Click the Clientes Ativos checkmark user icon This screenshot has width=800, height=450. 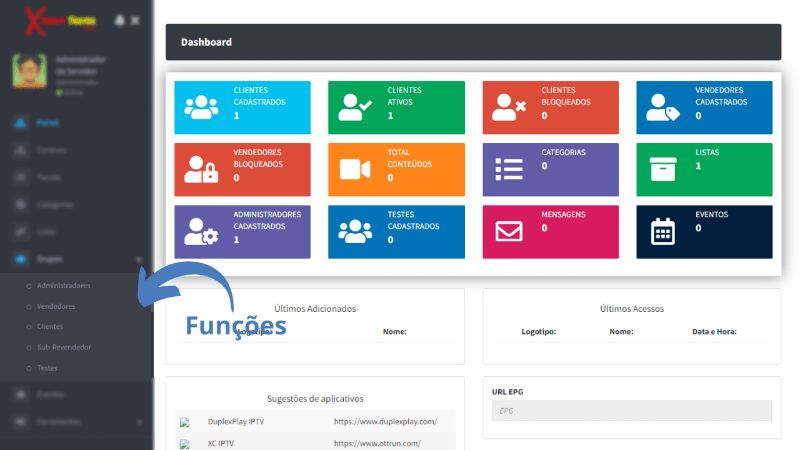[x=355, y=106]
